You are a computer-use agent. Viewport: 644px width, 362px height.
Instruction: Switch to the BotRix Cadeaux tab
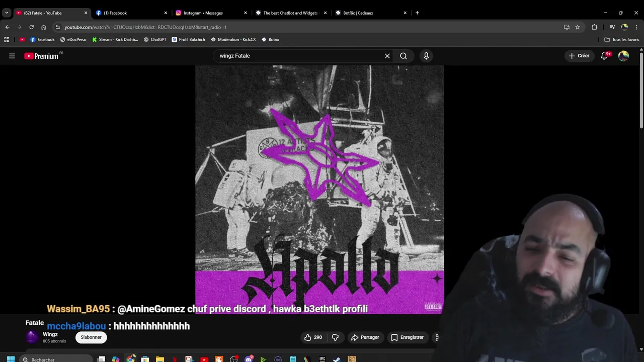click(x=367, y=13)
